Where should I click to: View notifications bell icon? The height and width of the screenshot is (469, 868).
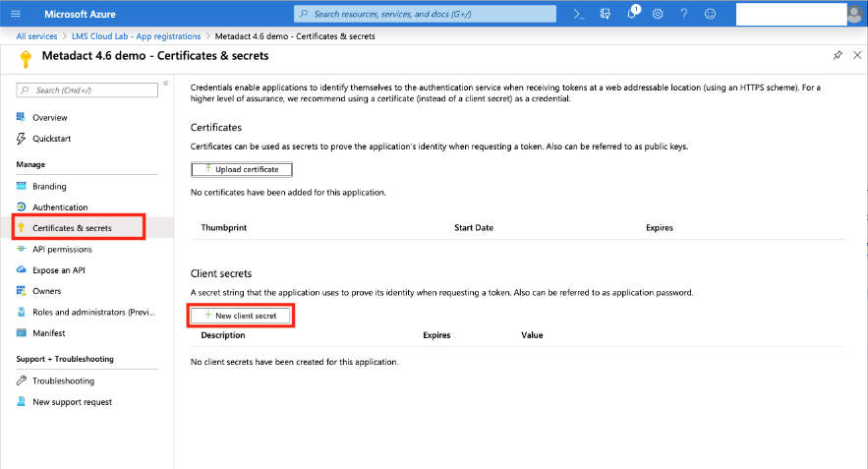pyautogui.click(x=632, y=14)
